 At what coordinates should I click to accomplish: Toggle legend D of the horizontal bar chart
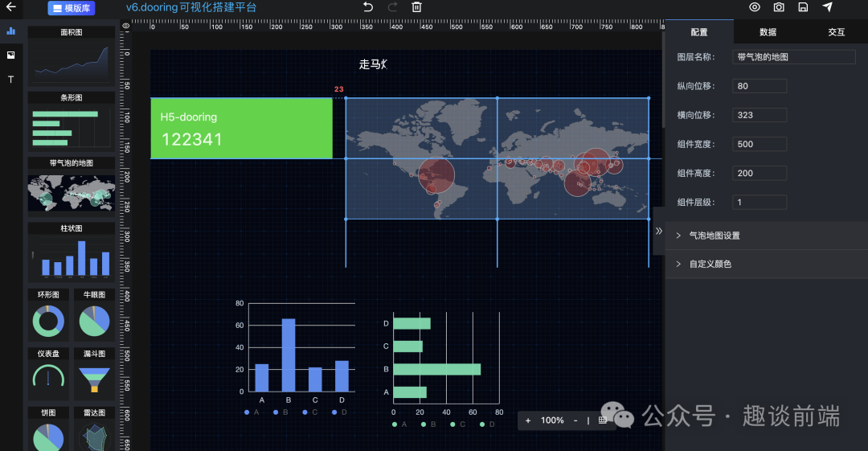coord(487,424)
